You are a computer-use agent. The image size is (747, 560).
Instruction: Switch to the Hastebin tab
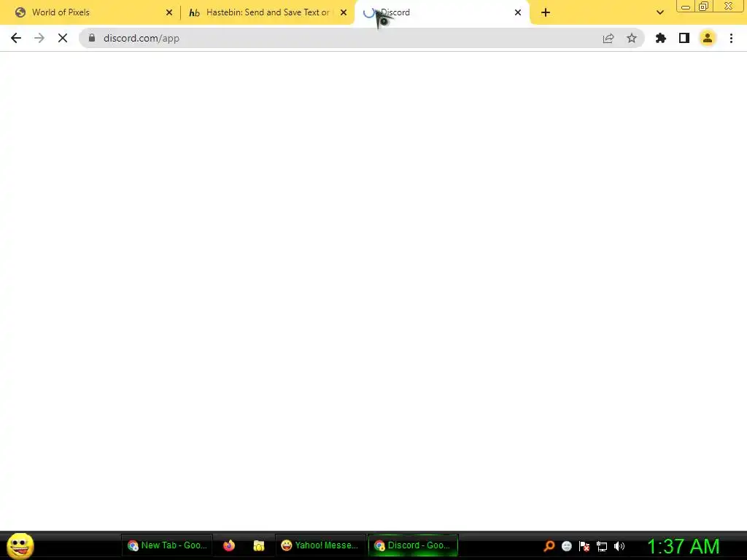268,12
